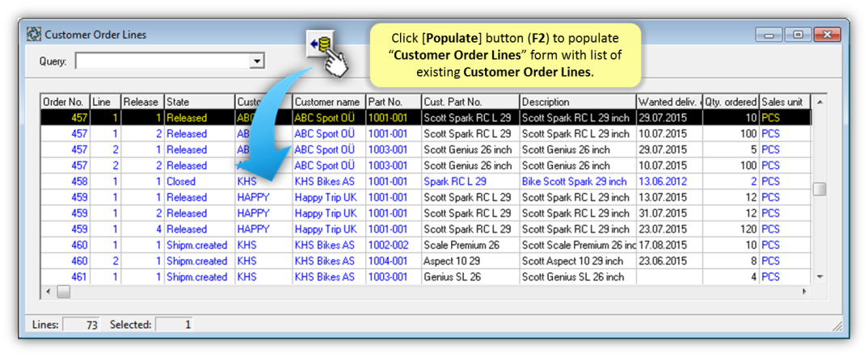Screen dimensions: 868x357
Task: Click 'Happy Trip UK' in the 120-quantity row
Action: pos(329,229)
